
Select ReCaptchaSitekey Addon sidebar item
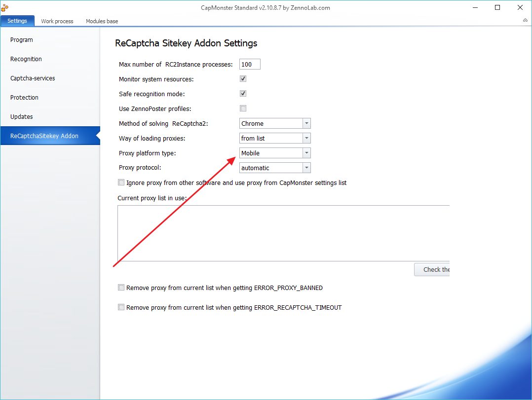(x=50, y=136)
